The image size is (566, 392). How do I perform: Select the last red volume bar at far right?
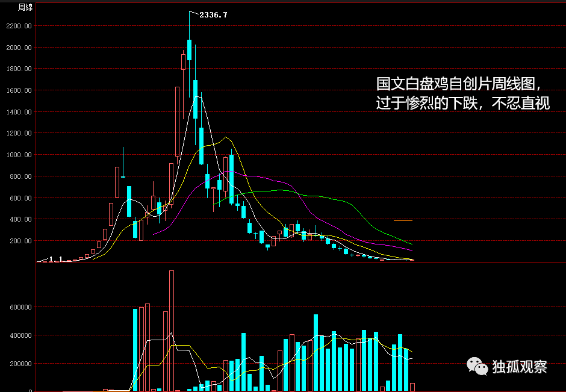tap(412, 387)
